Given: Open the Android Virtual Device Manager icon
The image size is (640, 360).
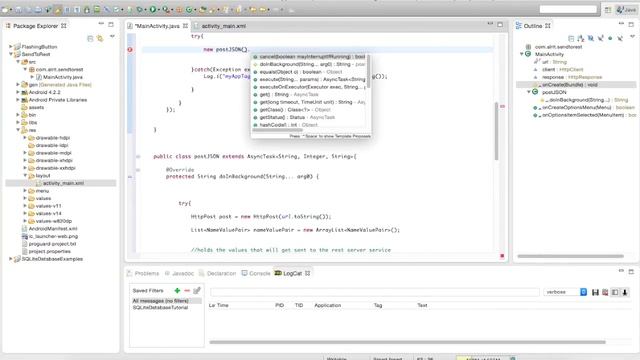Looking at the screenshot, I should [x=97, y=9].
